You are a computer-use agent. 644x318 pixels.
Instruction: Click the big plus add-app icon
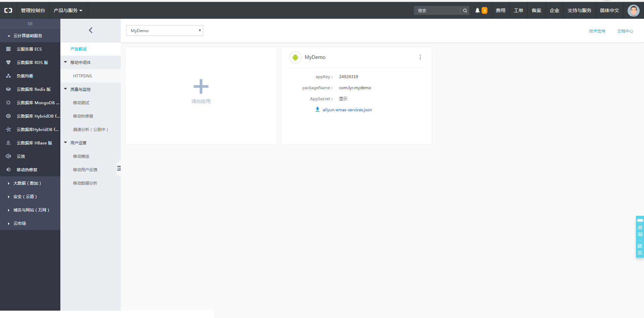201,86
